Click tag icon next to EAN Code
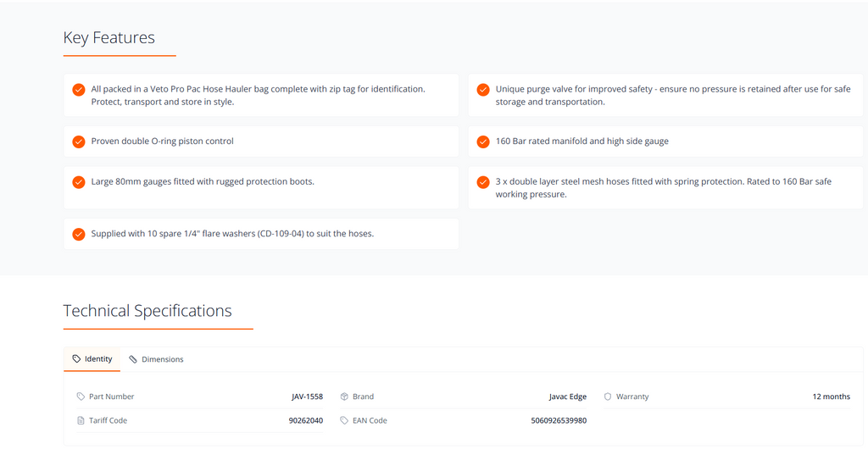 (344, 420)
